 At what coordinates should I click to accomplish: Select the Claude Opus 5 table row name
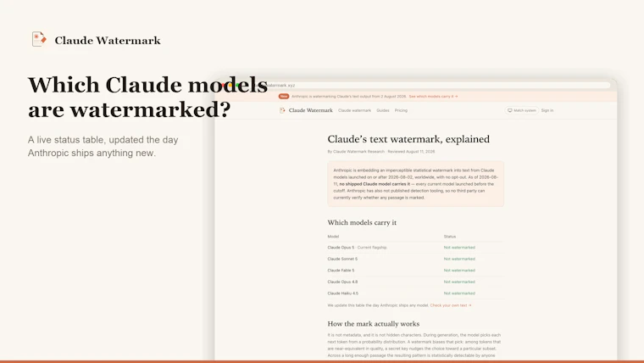[341, 248]
